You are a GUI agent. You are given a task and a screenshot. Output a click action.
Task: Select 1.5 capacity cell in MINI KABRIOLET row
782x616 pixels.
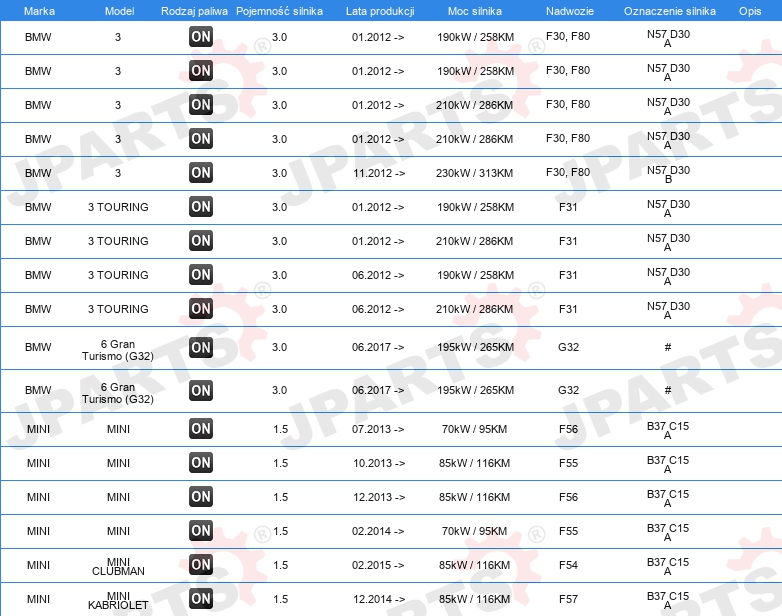(281, 599)
